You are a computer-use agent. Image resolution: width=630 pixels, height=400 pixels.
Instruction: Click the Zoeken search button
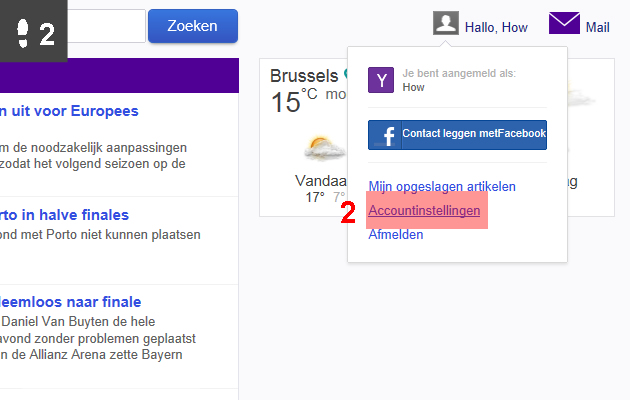[193, 26]
